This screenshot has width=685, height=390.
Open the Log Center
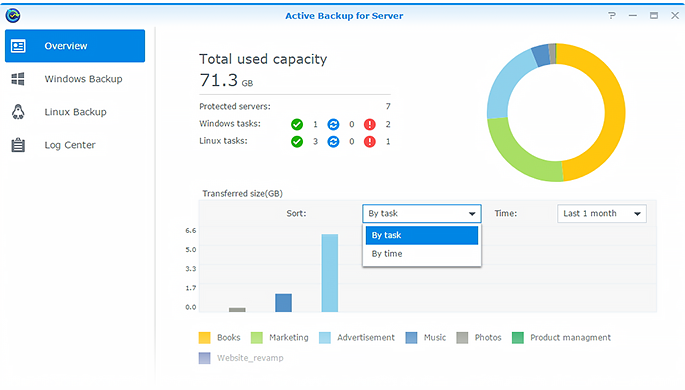coord(75,145)
